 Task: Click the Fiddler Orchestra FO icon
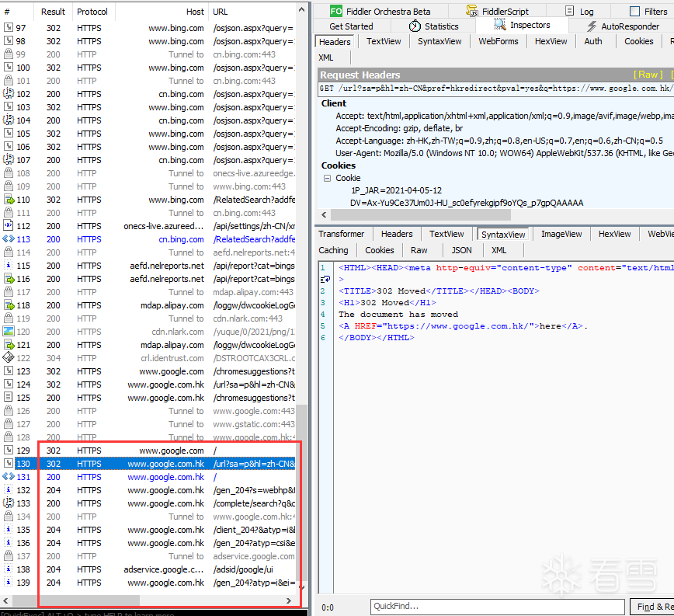(x=336, y=11)
